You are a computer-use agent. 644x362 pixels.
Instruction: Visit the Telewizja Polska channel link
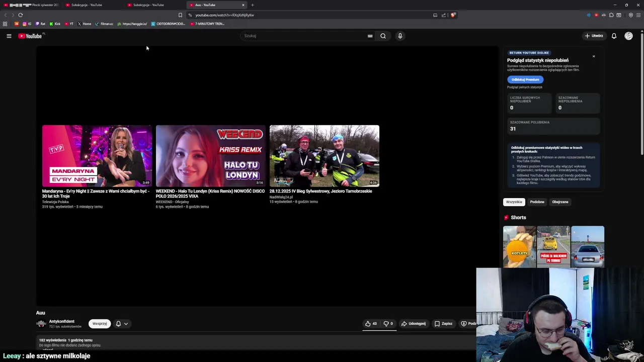[55, 202]
